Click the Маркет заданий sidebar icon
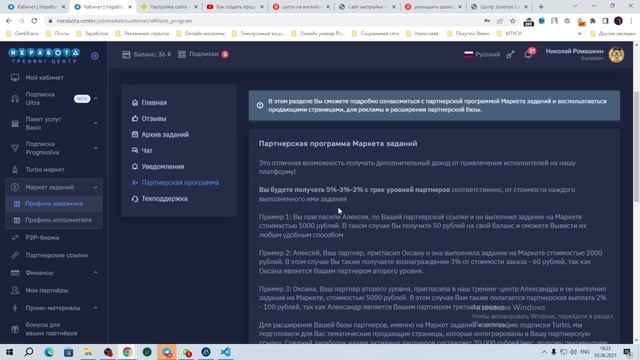 tap(15, 187)
